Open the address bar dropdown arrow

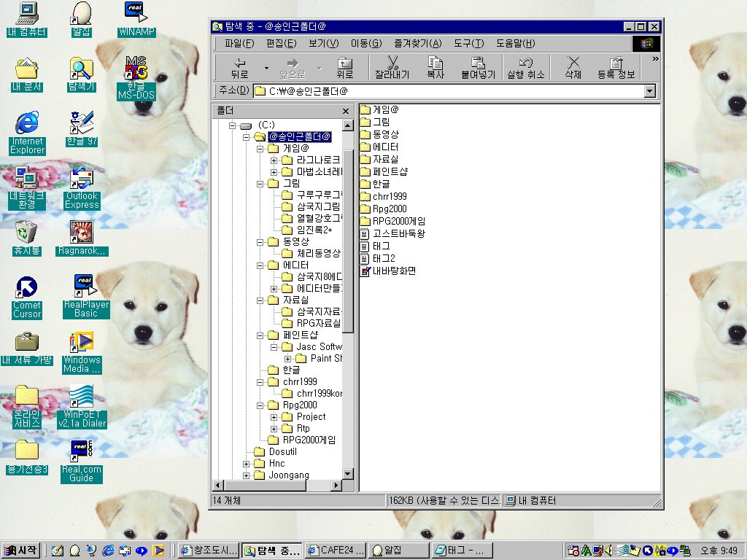(650, 91)
